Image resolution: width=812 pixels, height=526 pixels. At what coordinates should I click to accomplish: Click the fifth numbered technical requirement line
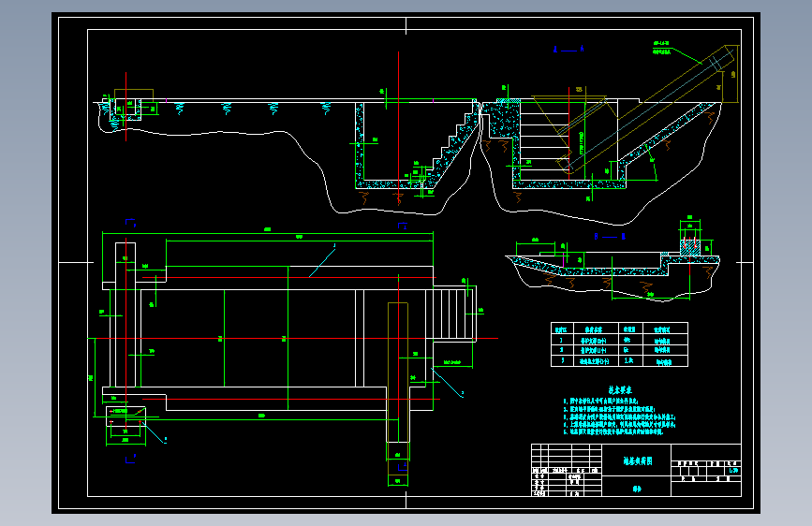coord(613,431)
